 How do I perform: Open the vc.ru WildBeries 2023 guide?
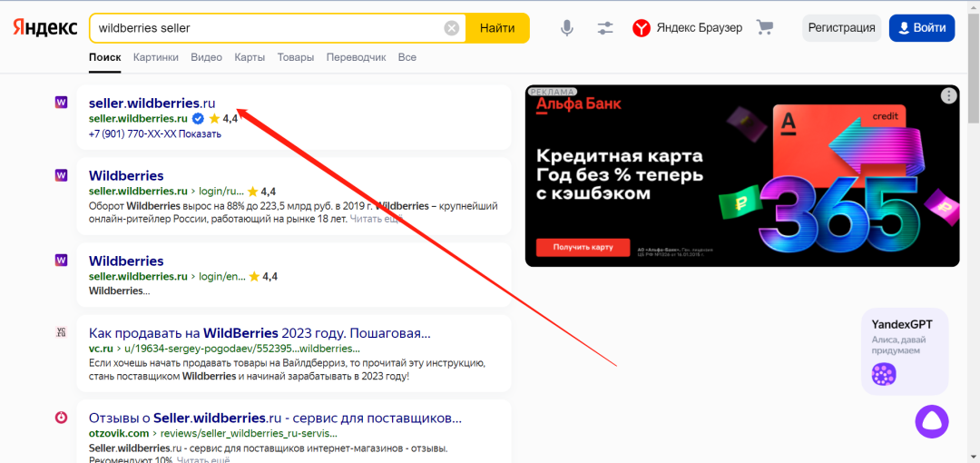(260, 333)
